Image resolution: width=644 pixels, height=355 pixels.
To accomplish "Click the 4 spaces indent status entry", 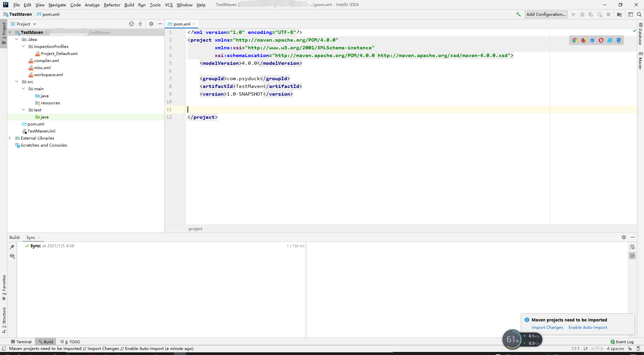I will tap(615, 349).
